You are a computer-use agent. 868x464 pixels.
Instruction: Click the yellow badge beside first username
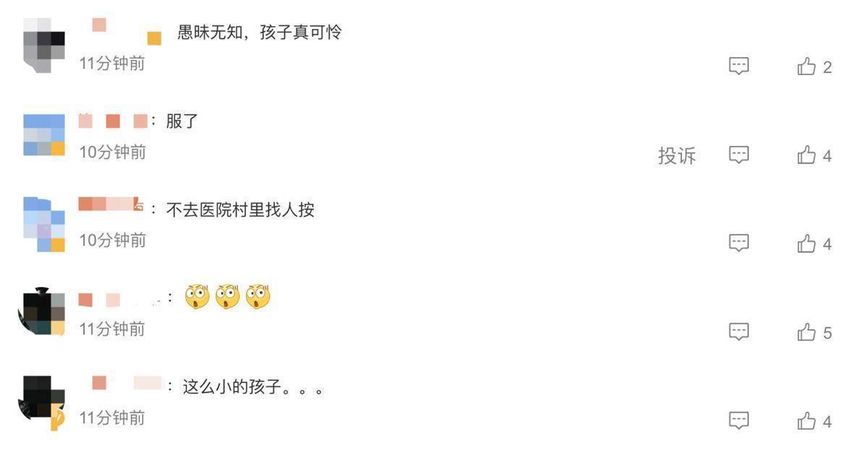pyautogui.click(x=154, y=38)
